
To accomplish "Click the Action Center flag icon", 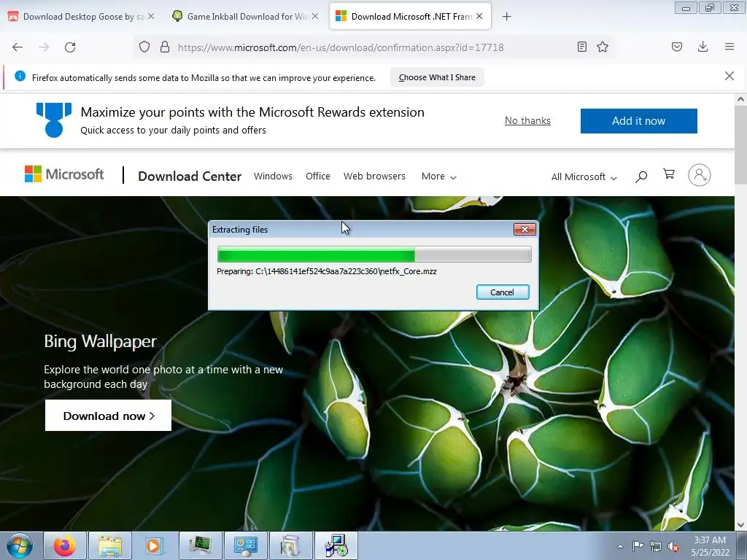I will point(638,546).
